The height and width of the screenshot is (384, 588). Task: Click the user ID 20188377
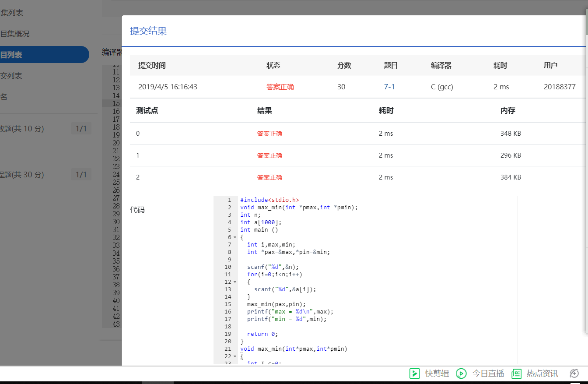(560, 87)
